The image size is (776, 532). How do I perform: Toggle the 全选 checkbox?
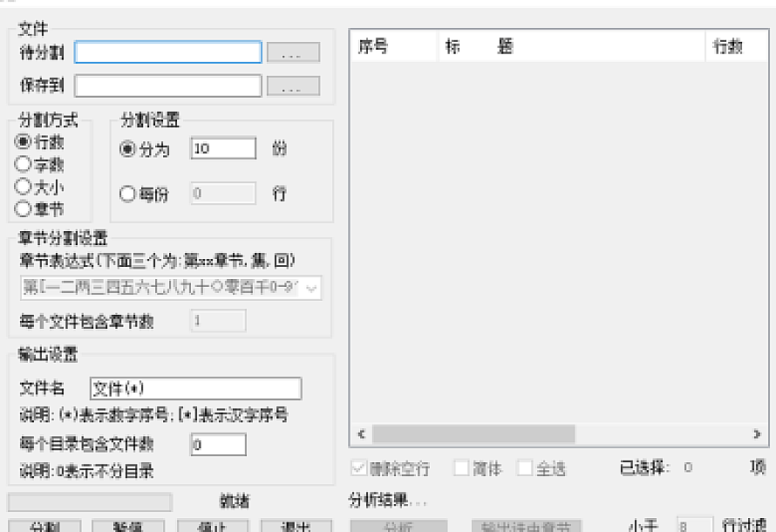(x=525, y=468)
